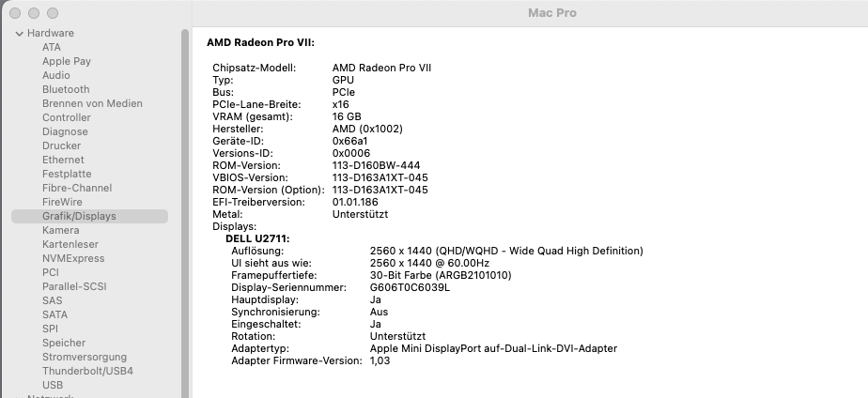868x398 pixels.
Task: Select Kamera in the sidebar
Action: click(x=61, y=230)
